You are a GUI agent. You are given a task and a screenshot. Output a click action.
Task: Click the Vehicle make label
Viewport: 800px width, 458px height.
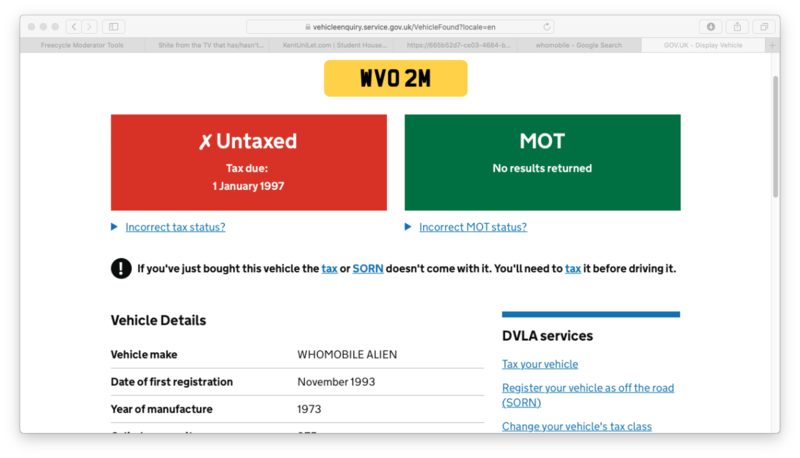pyautogui.click(x=144, y=354)
